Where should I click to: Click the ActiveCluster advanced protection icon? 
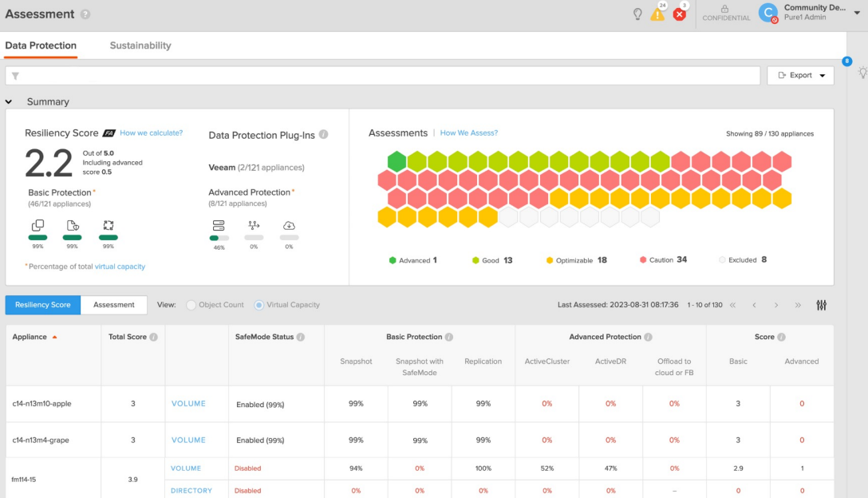tap(219, 226)
